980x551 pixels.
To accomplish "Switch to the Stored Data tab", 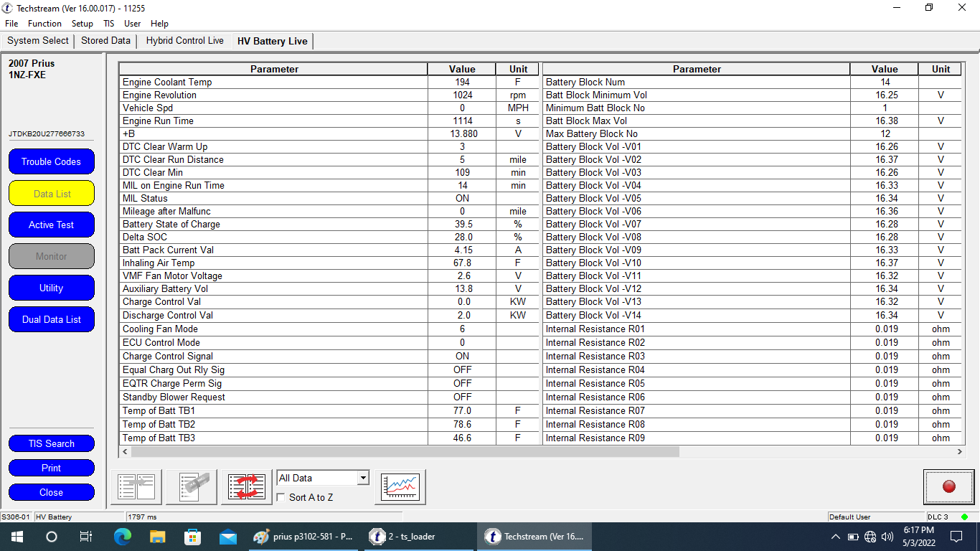I will (x=105, y=41).
